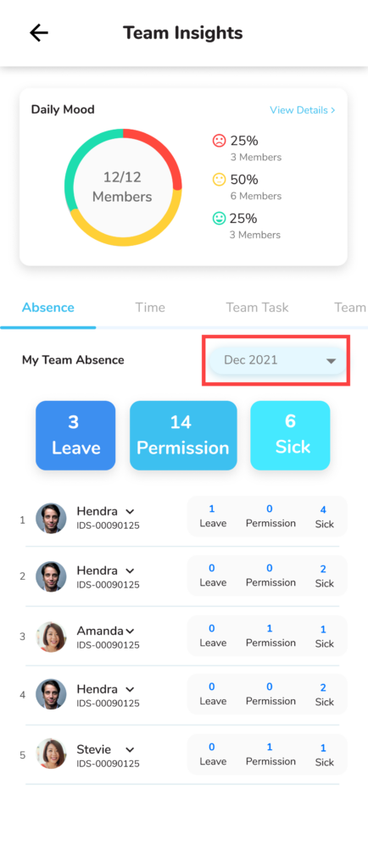
Task: Select the green happy face mood icon
Action: pyautogui.click(x=219, y=218)
